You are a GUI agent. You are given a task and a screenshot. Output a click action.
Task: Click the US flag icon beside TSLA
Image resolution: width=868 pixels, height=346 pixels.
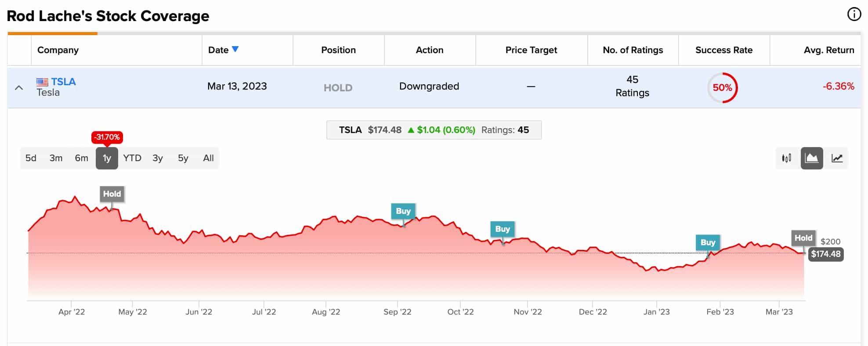(x=42, y=82)
